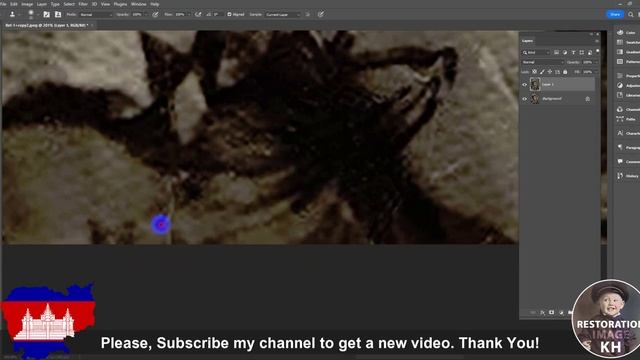The image size is (640, 360).
Task: Lock image pixels brush icon
Action: [x=542, y=72]
